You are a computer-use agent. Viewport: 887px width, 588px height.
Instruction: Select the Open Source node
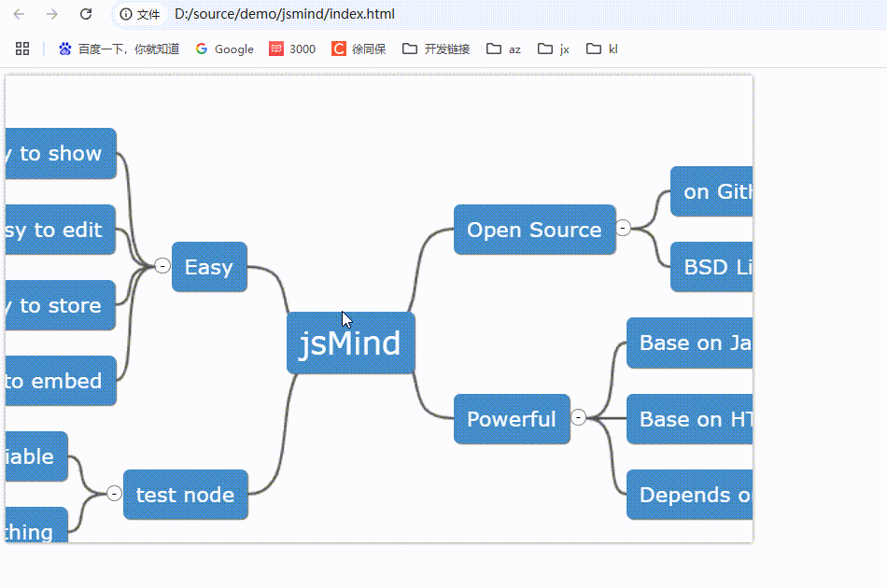(x=535, y=230)
